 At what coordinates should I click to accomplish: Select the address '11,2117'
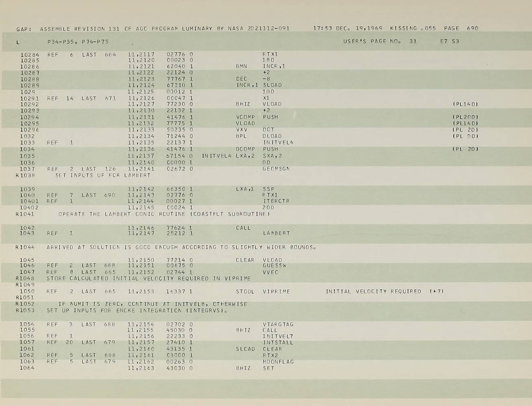[x=141, y=54]
